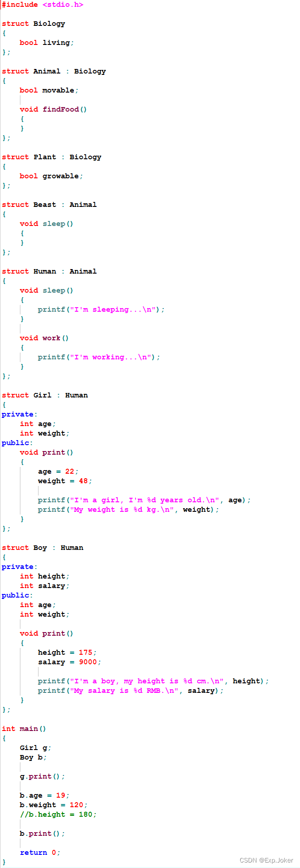Click the return 0 statement
This screenshot has width=300, height=868.
click(40, 853)
